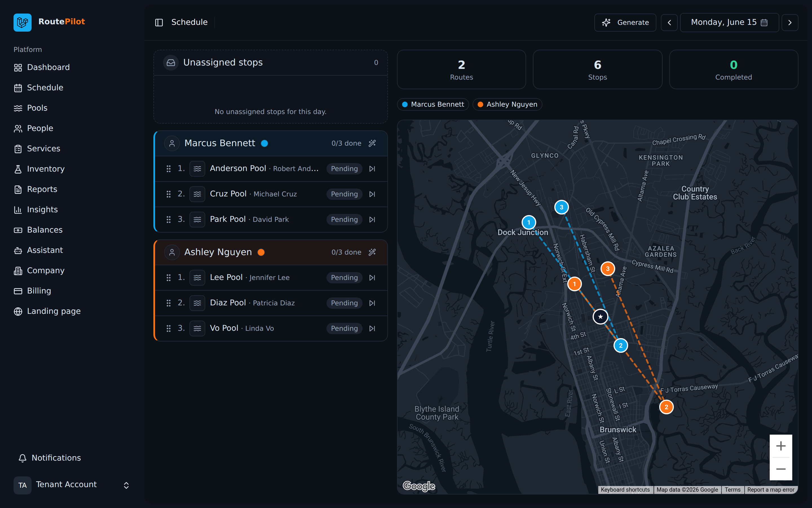
Task: Grab the drag handle for Lee Pool
Action: (168, 277)
